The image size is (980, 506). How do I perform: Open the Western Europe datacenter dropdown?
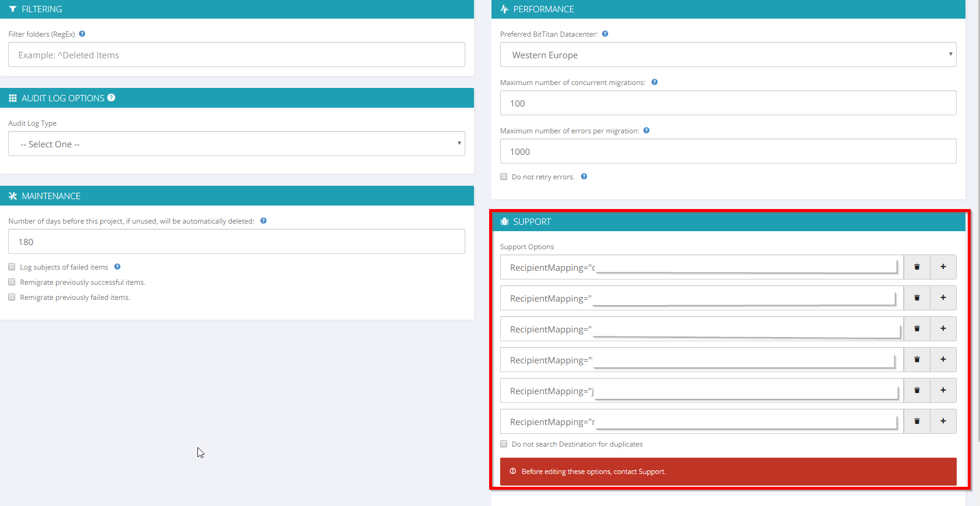point(728,55)
